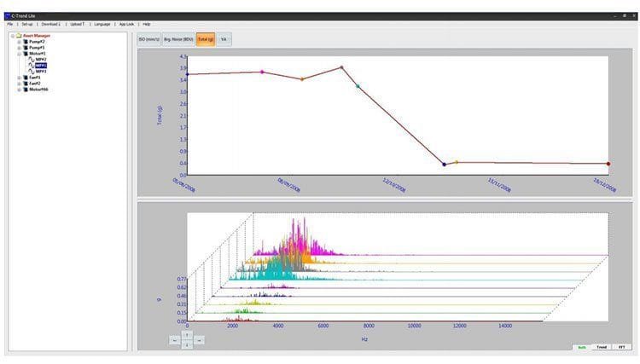Open the Language menu
Screen dimensions: 640x364
point(102,24)
